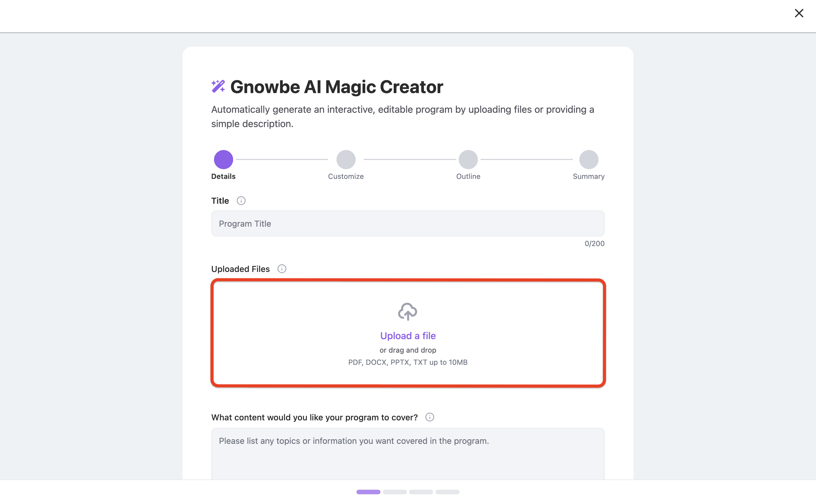Jump to the Customize step circle
Image resolution: width=816 pixels, height=504 pixels.
[346, 159]
